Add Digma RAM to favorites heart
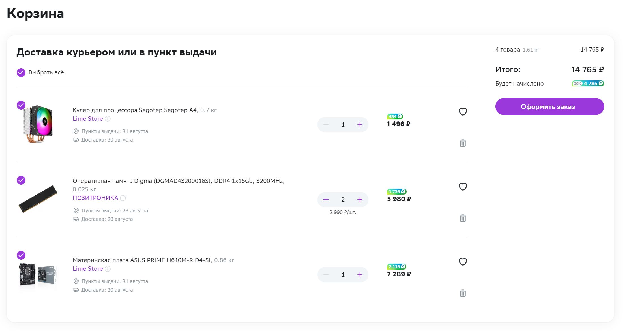Screen dimensions: 644x331 463,187
